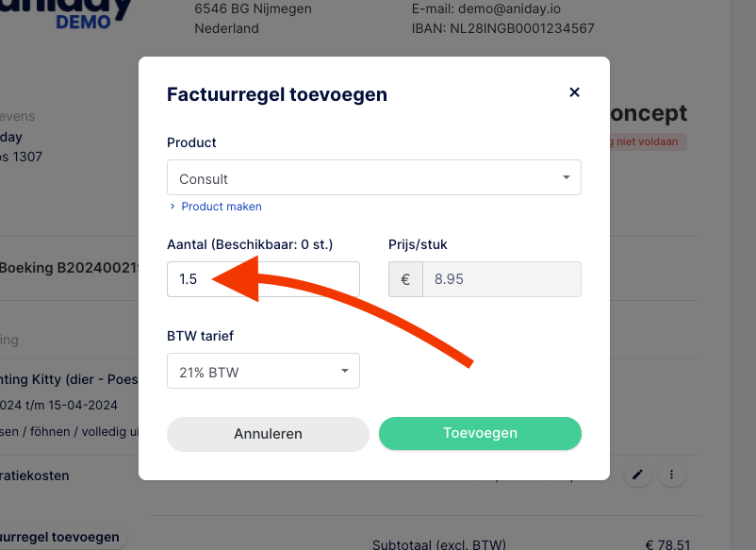Open the Product dropdown showing Consult

click(x=373, y=177)
